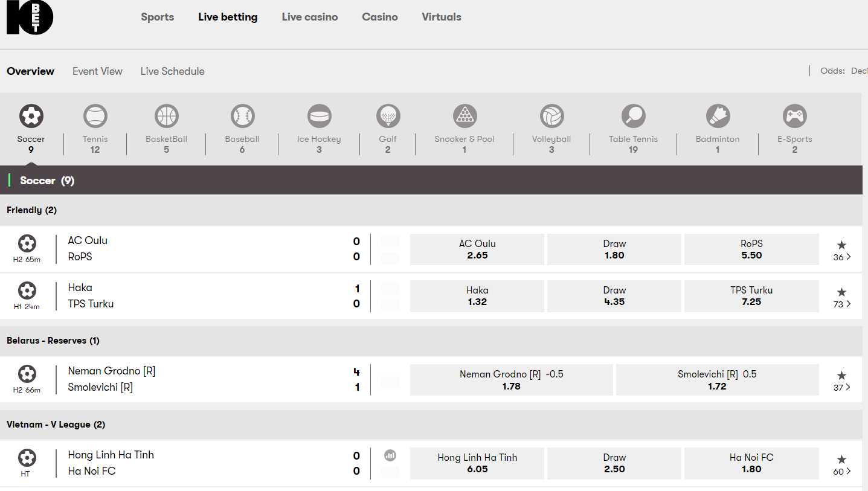868x491 pixels.
Task: Collapse the Vietnam - V League (2) section
Action: (431, 425)
